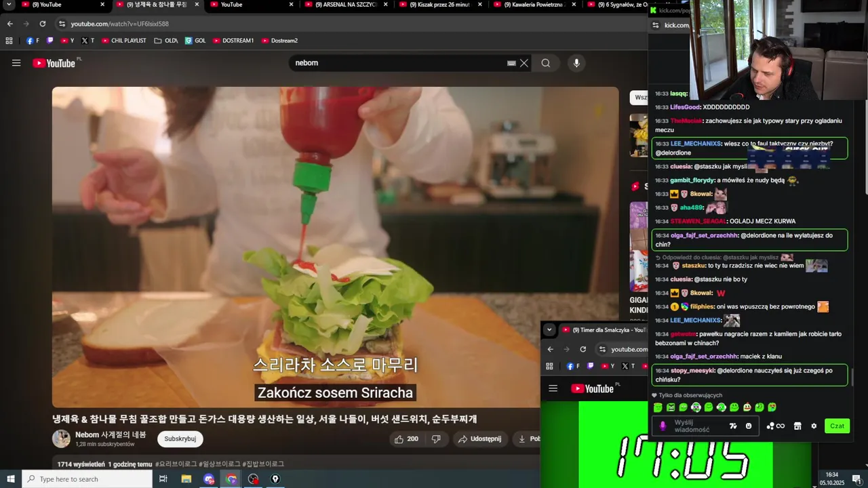Open Task View on taskbar
Viewport: 868px width, 488px height.
click(163, 479)
